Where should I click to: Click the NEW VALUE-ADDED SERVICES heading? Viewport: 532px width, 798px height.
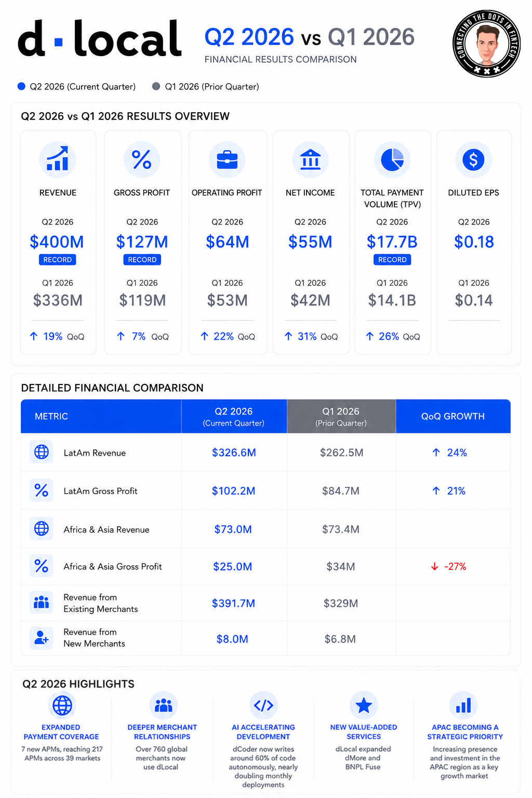pyautogui.click(x=364, y=732)
